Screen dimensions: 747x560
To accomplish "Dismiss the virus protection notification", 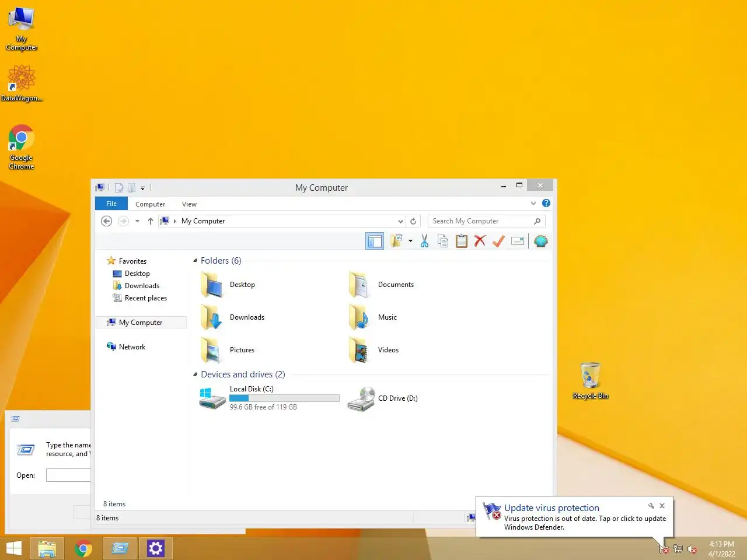I will (662, 506).
